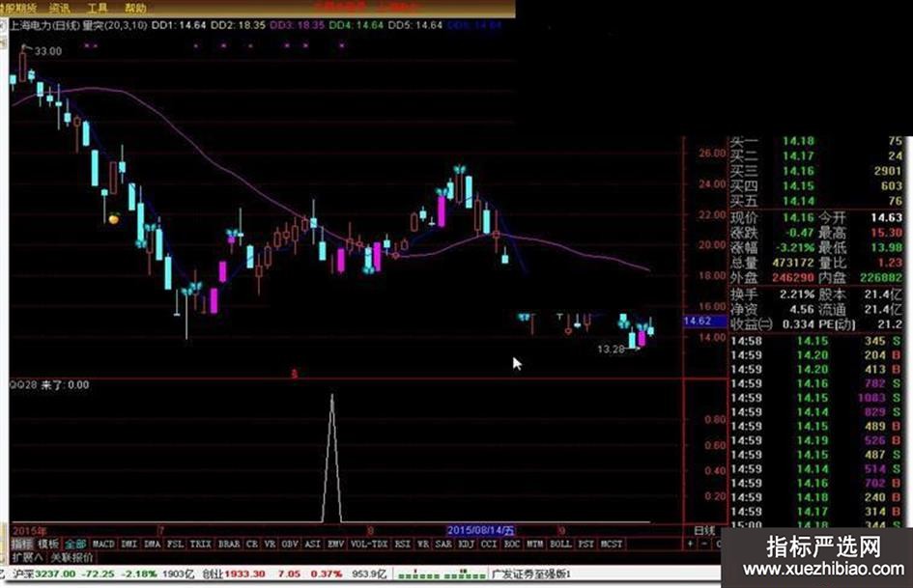This screenshot has width=913, height=588.
Task: Click the 日线 period label
Action: pos(704,530)
